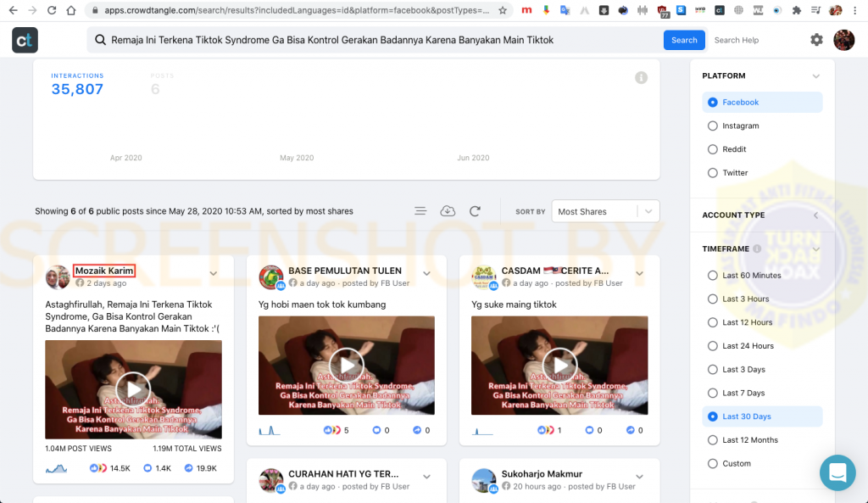The height and width of the screenshot is (503, 868).
Task: Expand CURAHAN HATI post options chevron
Action: (427, 477)
